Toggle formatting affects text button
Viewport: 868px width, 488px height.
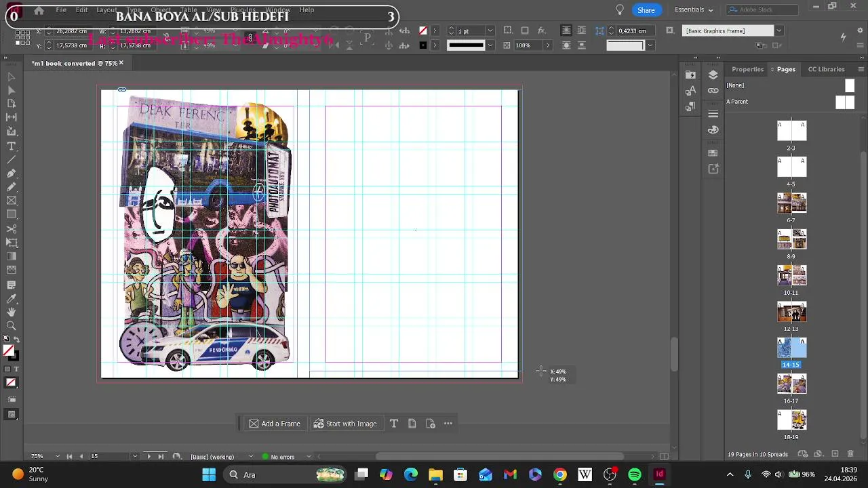tap(16, 369)
